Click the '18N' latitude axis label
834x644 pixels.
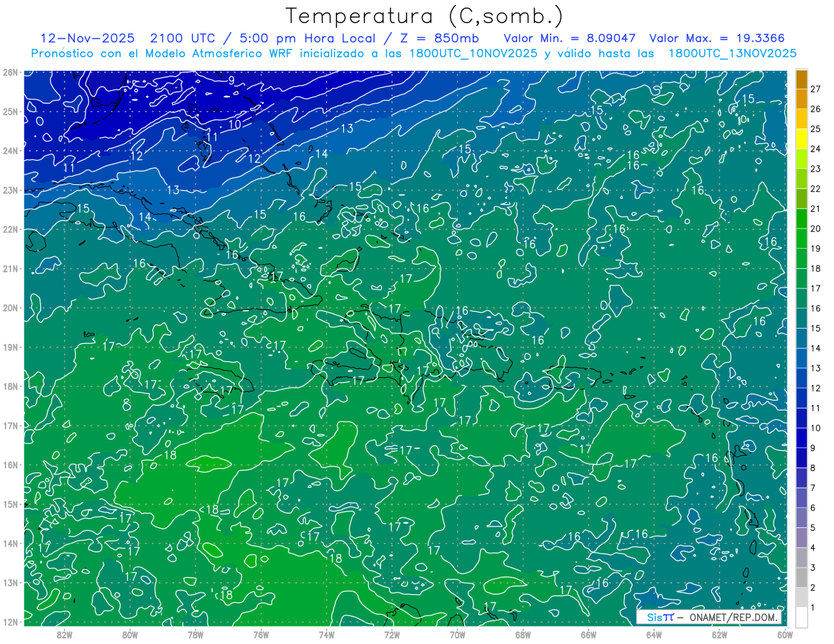click(x=10, y=386)
